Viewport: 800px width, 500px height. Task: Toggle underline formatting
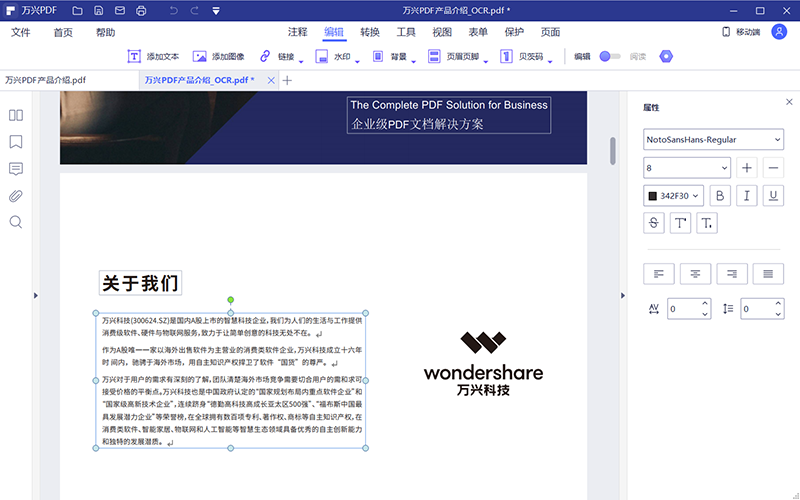[773, 195]
